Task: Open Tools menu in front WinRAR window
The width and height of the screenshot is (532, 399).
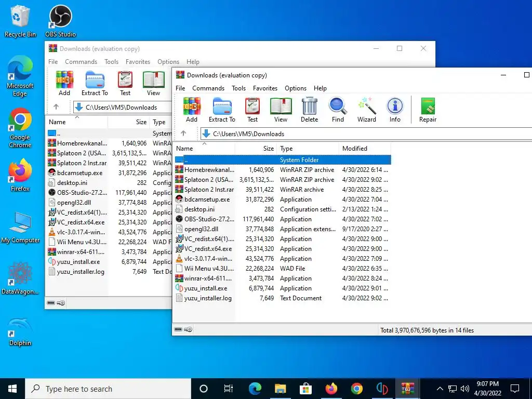Action: (x=239, y=88)
